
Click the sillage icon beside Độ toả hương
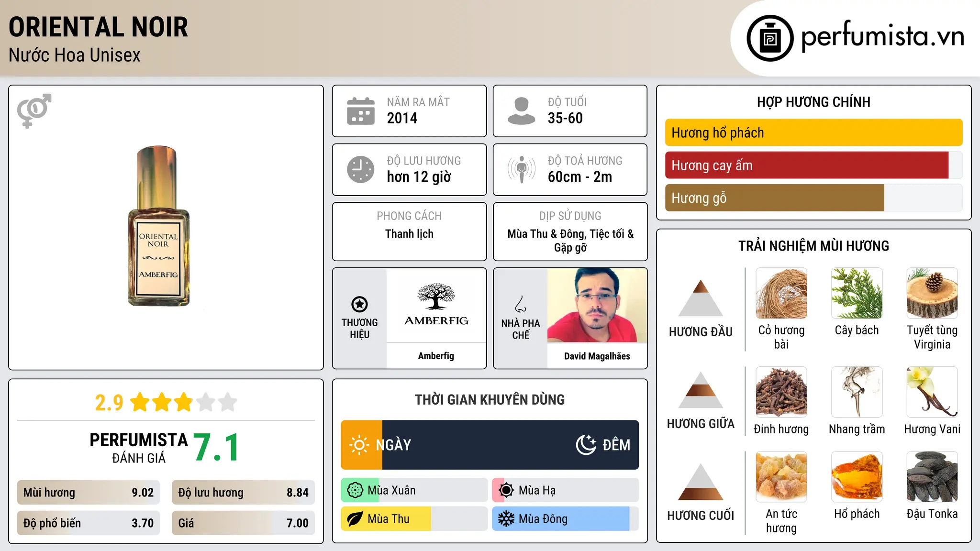(522, 169)
